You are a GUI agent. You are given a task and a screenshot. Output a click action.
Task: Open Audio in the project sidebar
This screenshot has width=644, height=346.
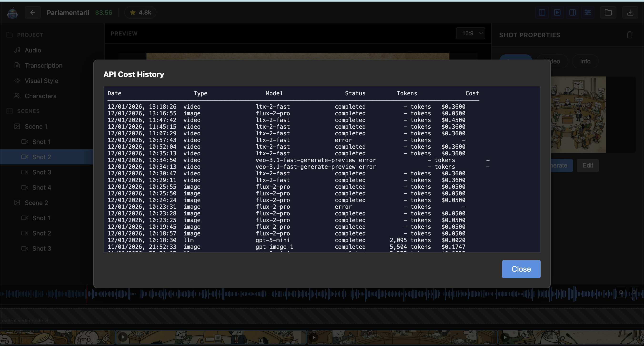33,50
